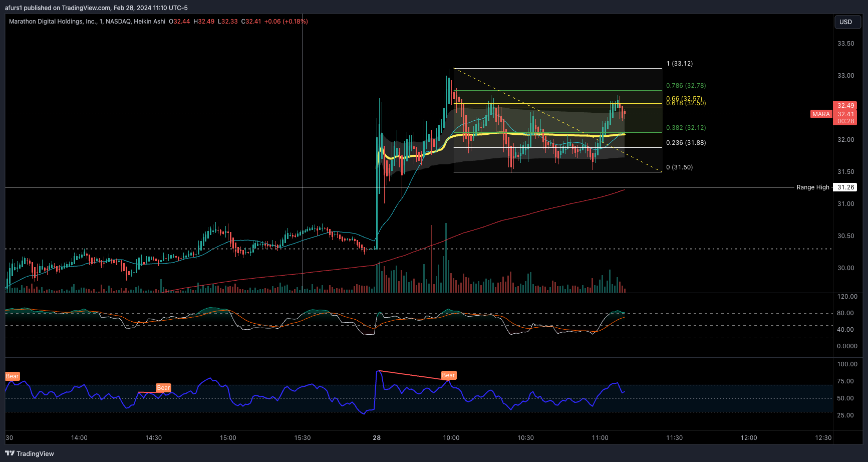The height and width of the screenshot is (462, 868).
Task: Select the Marathon Digital Holdings chart title
Action: tap(87, 22)
